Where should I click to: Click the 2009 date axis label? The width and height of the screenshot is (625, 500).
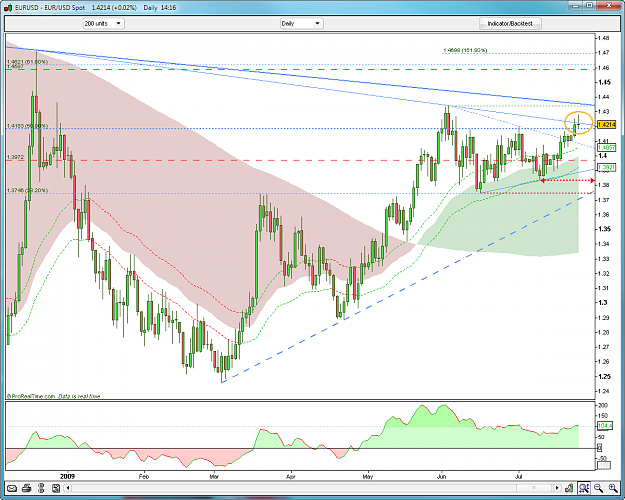[67, 476]
